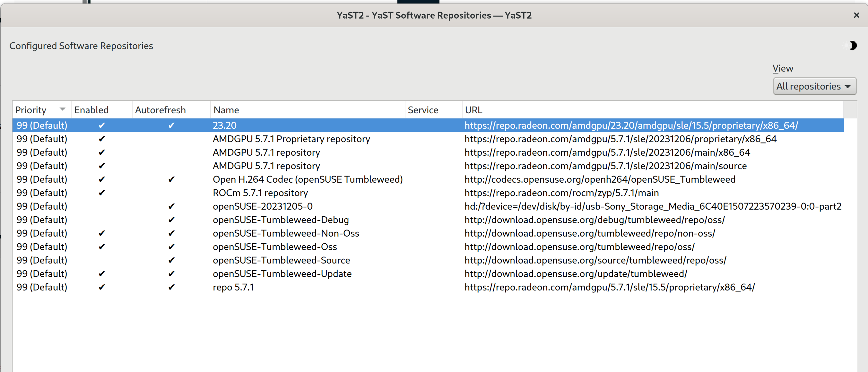Open the All repositories view dropdown

[x=814, y=86]
